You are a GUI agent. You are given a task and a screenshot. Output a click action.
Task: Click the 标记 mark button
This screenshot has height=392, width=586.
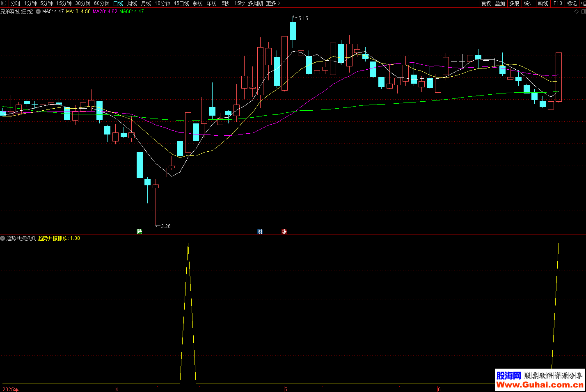[572, 3]
